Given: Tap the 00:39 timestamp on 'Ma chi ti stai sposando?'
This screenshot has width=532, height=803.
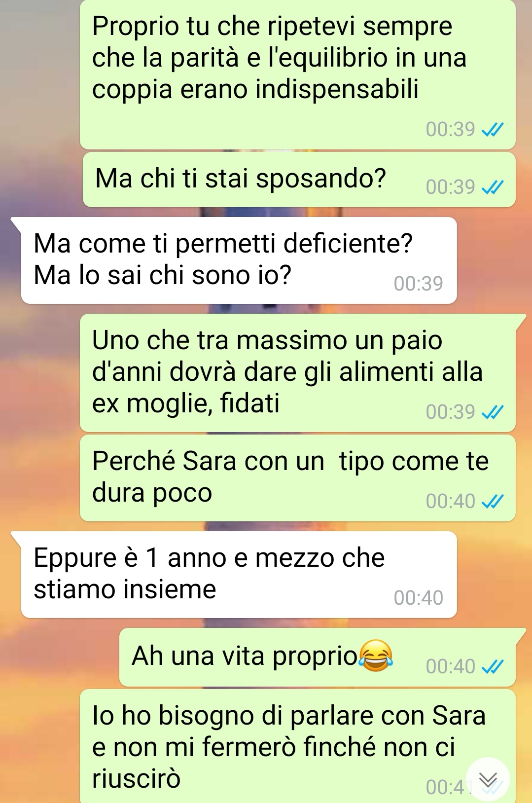Looking at the screenshot, I should coord(450,187).
